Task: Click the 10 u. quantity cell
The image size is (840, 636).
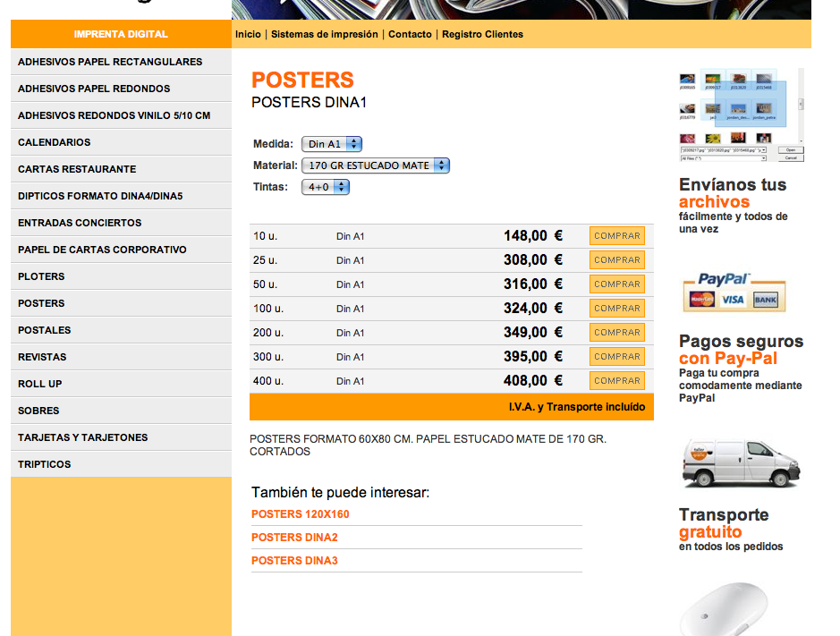Action: 265,236
